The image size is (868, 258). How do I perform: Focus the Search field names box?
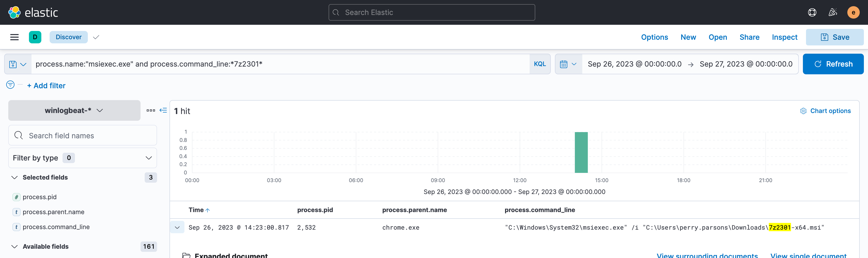pyautogui.click(x=83, y=135)
